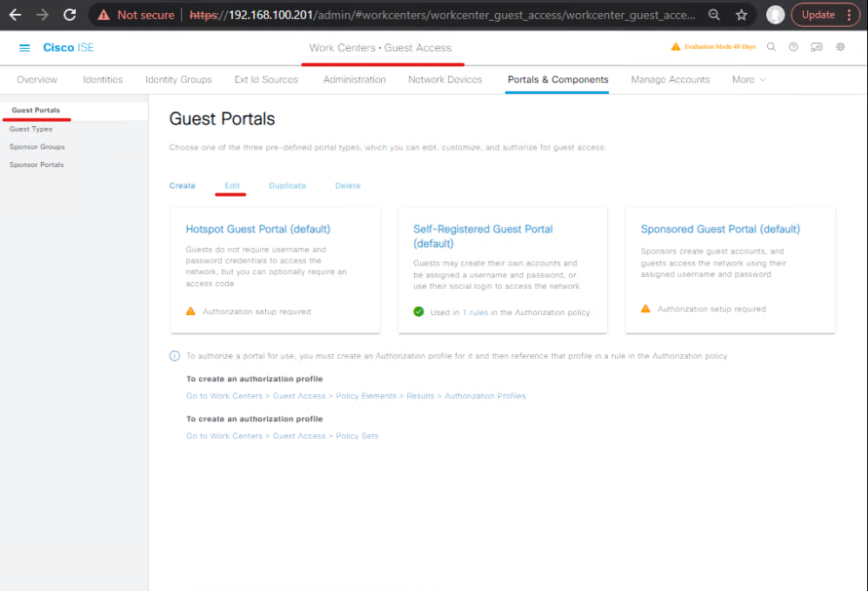Click green check icon on Self-Registered portal
Screen dimensions: 868x591
(x=418, y=312)
